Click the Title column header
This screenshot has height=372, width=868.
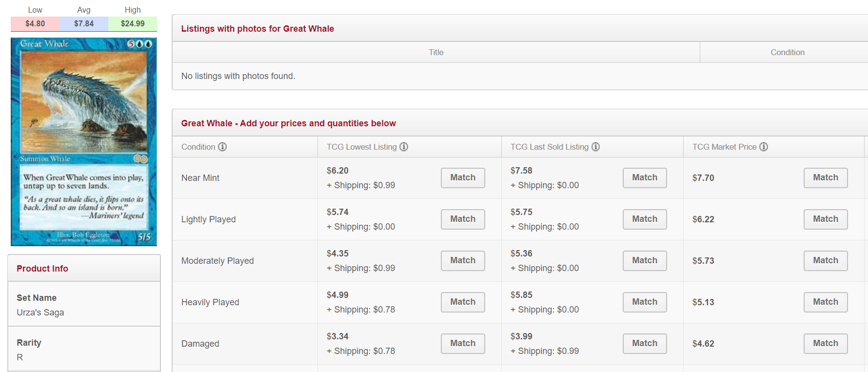pyautogui.click(x=436, y=52)
